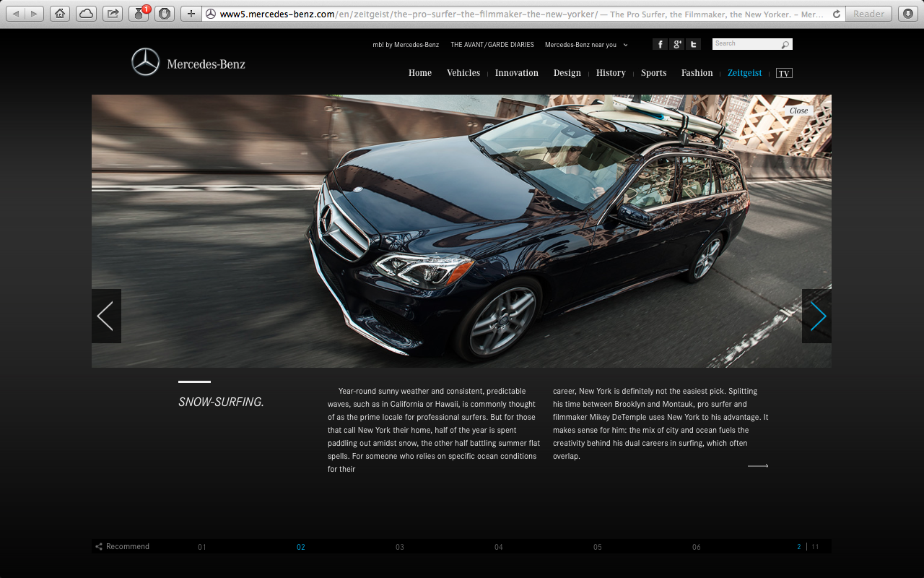Open Safari Reader view button
The height and width of the screenshot is (578, 924).
coord(868,14)
